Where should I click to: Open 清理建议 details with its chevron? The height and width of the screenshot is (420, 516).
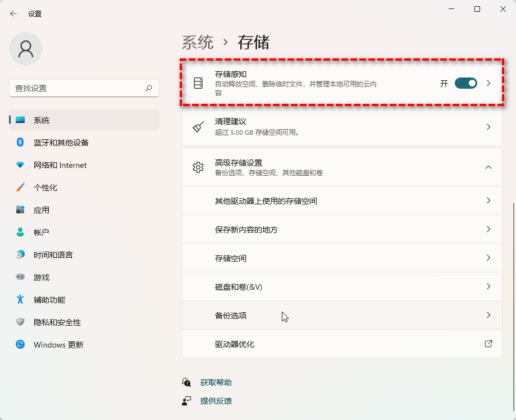point(488,127)
